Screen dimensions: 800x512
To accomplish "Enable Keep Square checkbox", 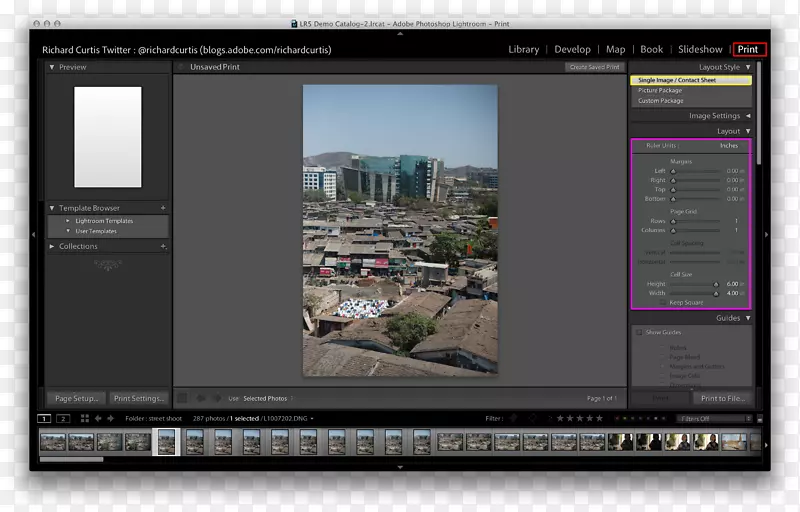I will click(663, 302).
